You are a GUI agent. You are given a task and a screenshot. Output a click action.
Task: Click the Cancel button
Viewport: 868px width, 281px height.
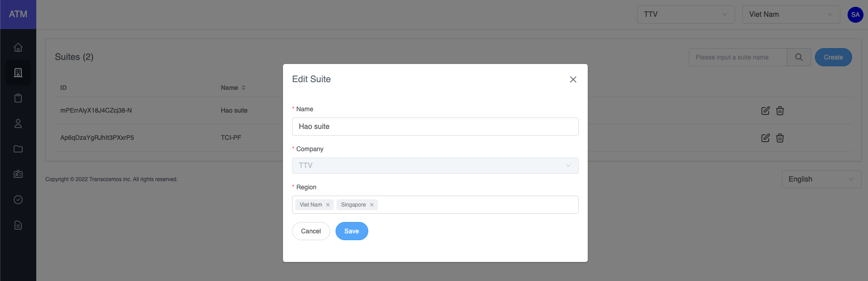pyautogui.click(x=311, y=231)
